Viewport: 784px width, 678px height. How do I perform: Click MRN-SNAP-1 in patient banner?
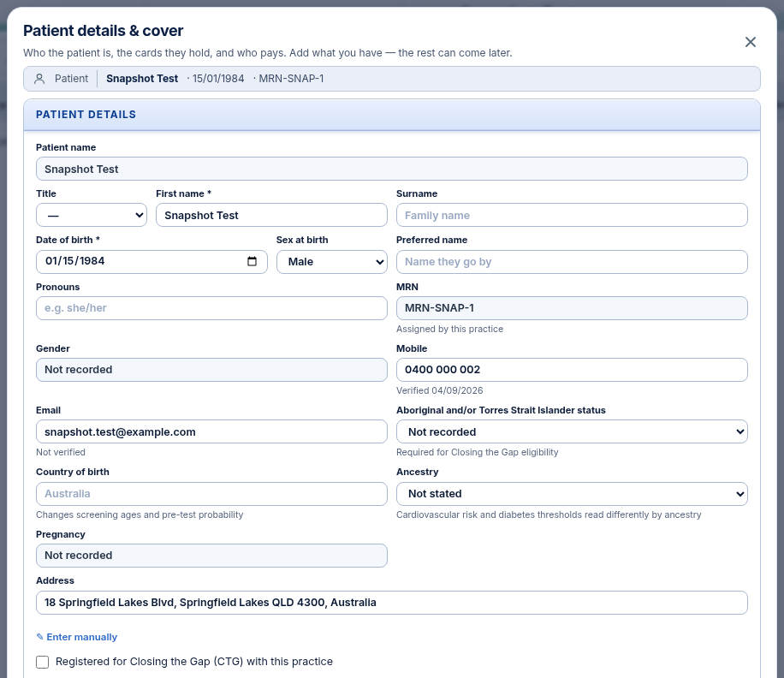point(291,79)
